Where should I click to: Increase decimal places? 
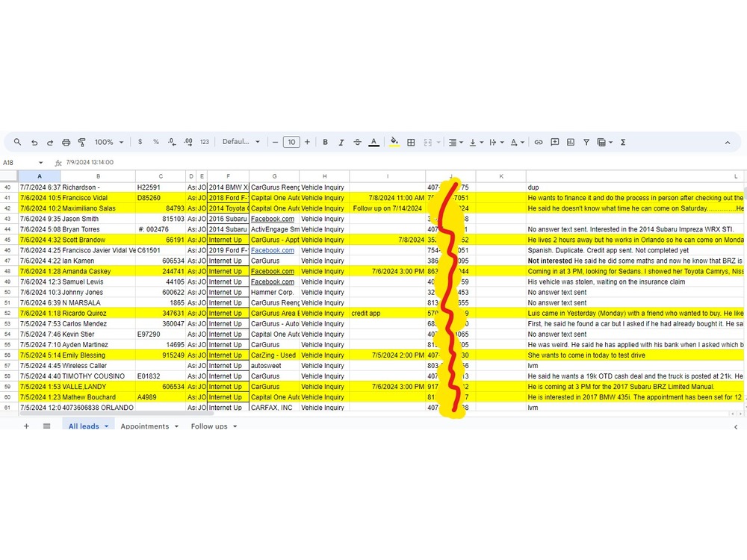coord(188,142)
